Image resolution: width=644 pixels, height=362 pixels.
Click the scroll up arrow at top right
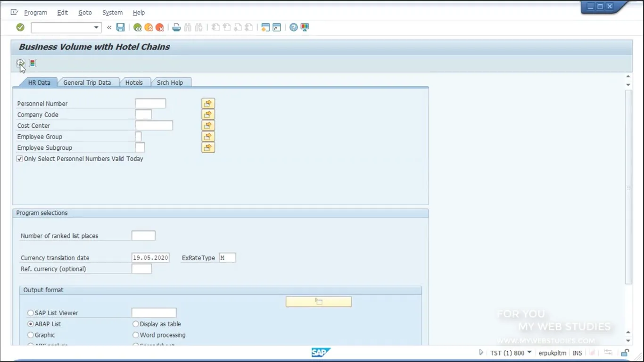(x=628, y=76)
